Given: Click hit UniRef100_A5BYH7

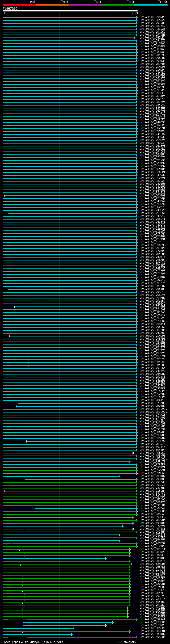Looking at the screenshot, I should tap(152, 634).
